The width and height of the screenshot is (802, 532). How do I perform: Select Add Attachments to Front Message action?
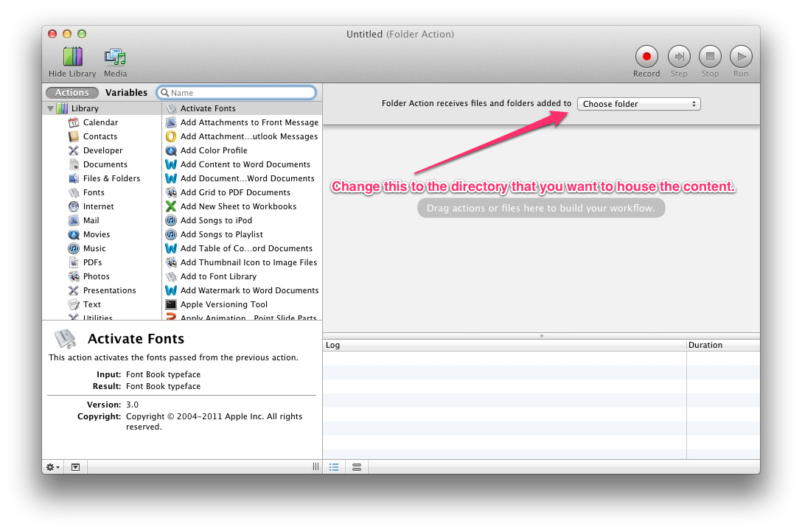coord(243,122)
